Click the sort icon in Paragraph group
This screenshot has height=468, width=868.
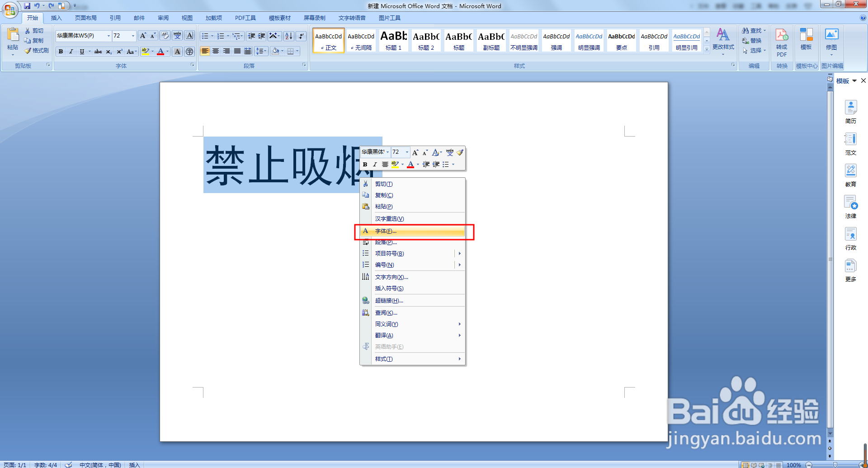click(288, 36)
